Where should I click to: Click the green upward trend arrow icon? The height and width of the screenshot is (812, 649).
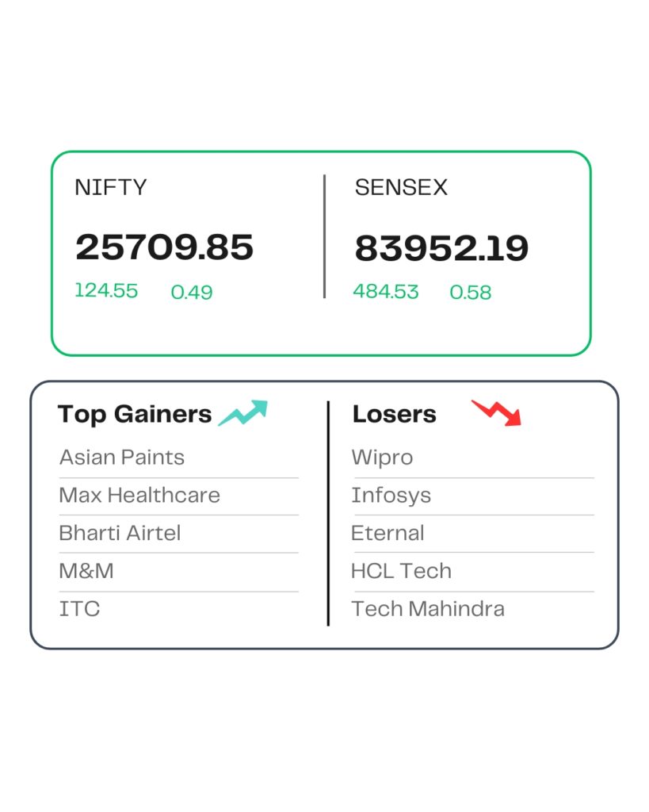click(x=243, y=413)
